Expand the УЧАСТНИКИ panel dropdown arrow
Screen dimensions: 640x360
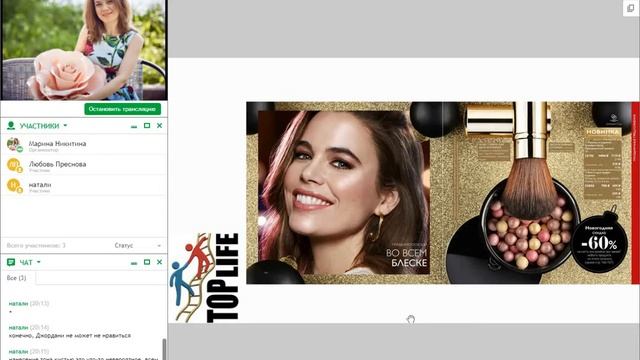coord(65,126)
